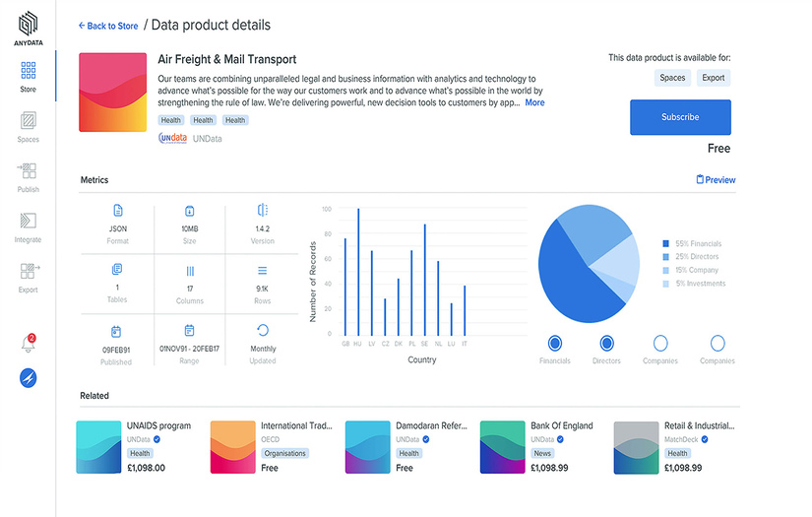Screen dimensions: 812x517
Task: Click verified badge on Damodaran card
Action: 425,439
